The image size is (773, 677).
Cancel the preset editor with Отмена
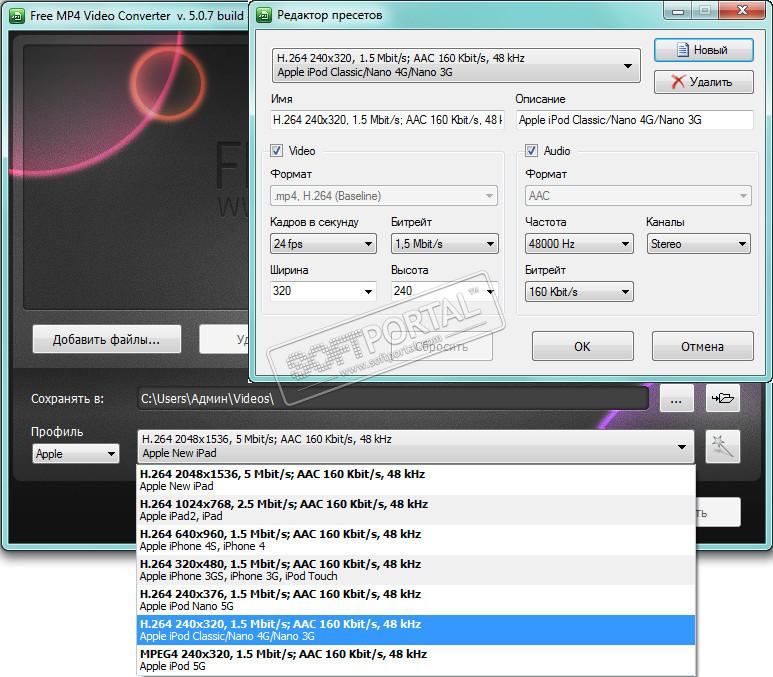coord(703,346)
